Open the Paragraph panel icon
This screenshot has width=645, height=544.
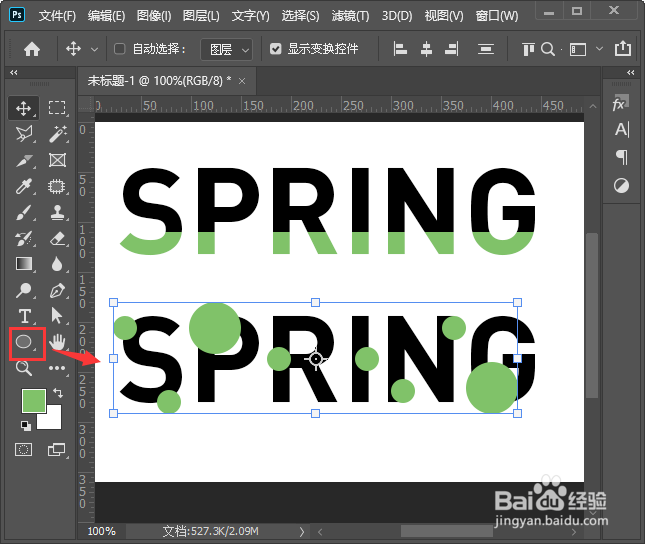622,157
